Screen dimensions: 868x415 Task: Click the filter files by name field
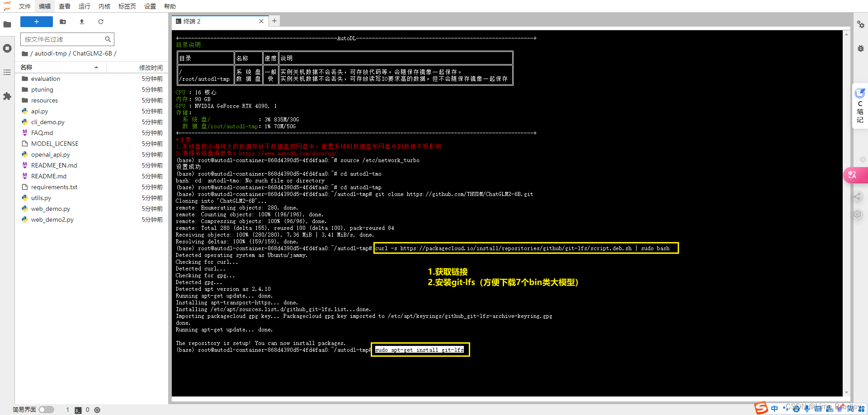tap(67, 39)
